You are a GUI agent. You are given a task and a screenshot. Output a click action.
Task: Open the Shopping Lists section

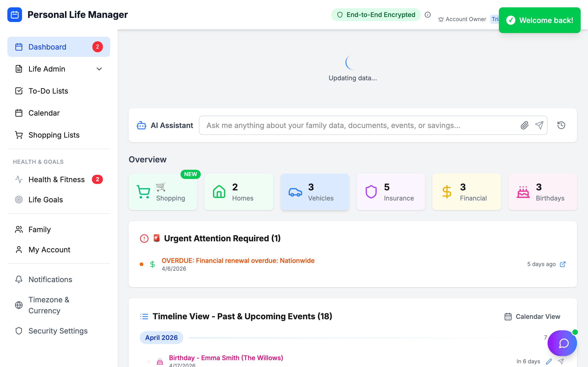tap(54, 135)
